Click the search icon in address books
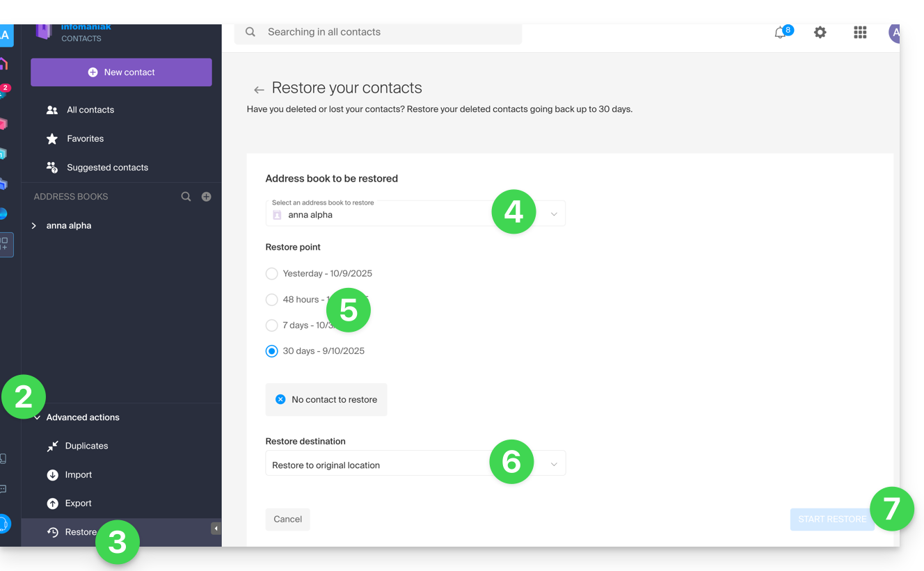924x571 pixels. click(186, 197)
